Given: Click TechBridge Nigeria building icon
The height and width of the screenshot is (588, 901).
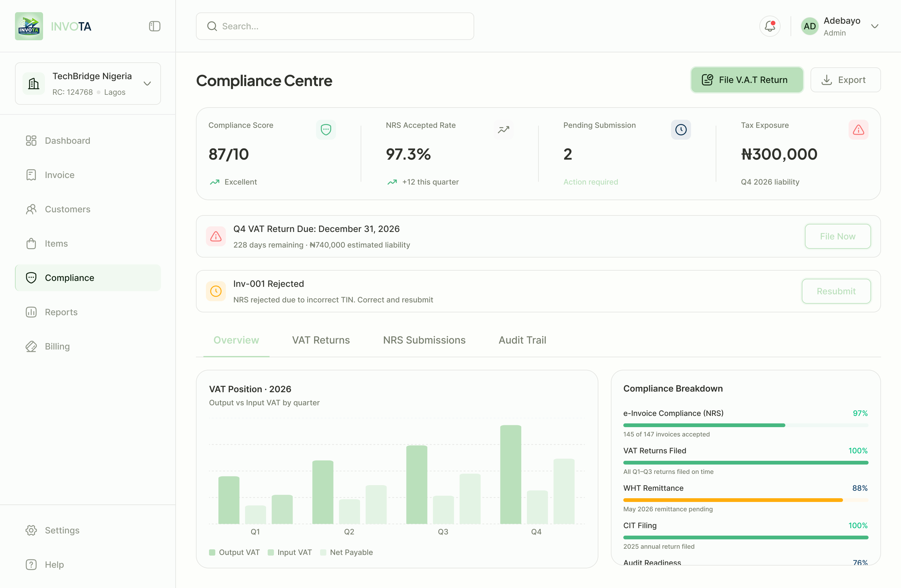Looking at the screenshot, I should pos(34,84).
